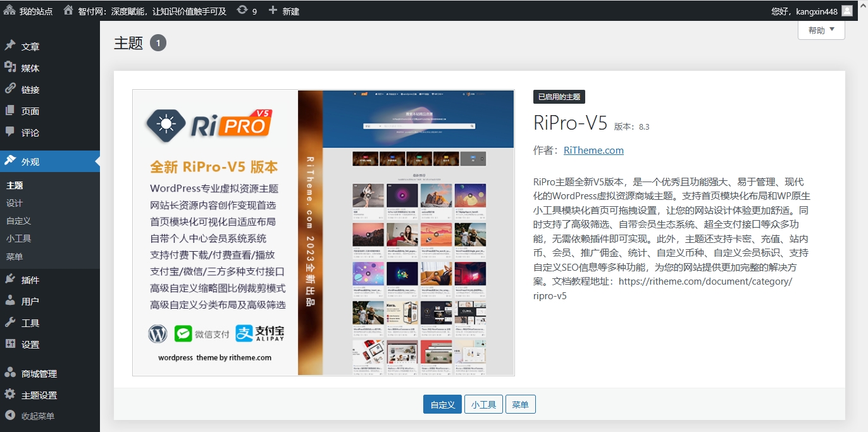The height and width of the screenshot is (432, 868).
Task: Click 您好，kangxin448 account link
Action: pyautogui.click(x=804, y=11)
